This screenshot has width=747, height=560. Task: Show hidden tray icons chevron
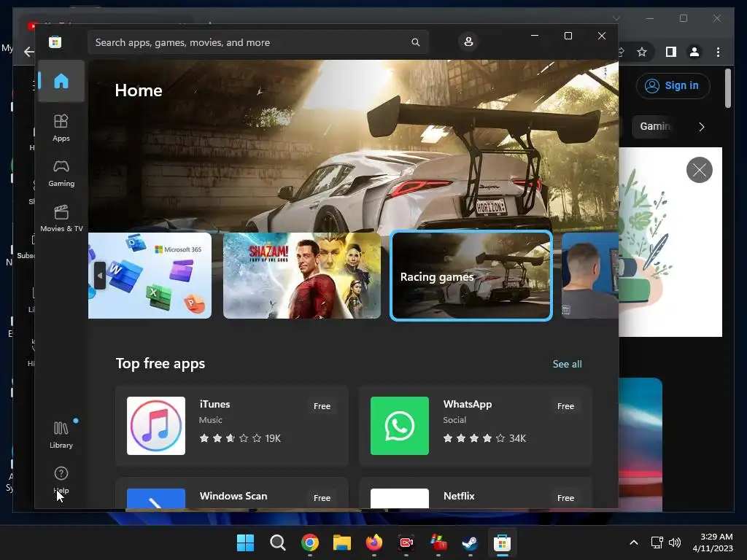coord(634,542)
